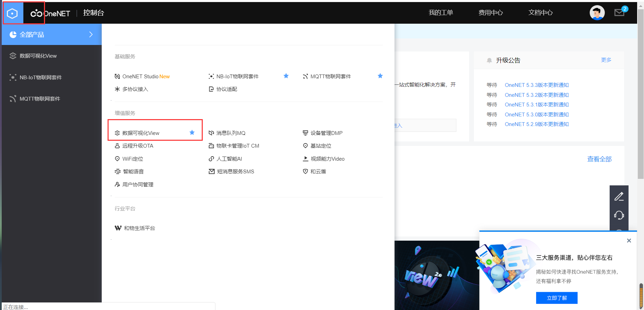644x310 pixels.
Task: Open OneNET 5.3.3版本更新通知 link
Action: (x=536, y=85)
